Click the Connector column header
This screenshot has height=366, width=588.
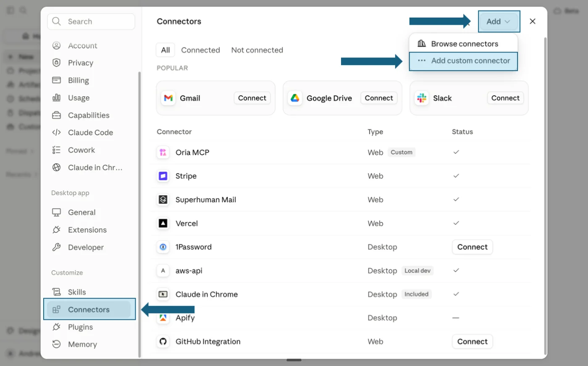pos(174,131)
